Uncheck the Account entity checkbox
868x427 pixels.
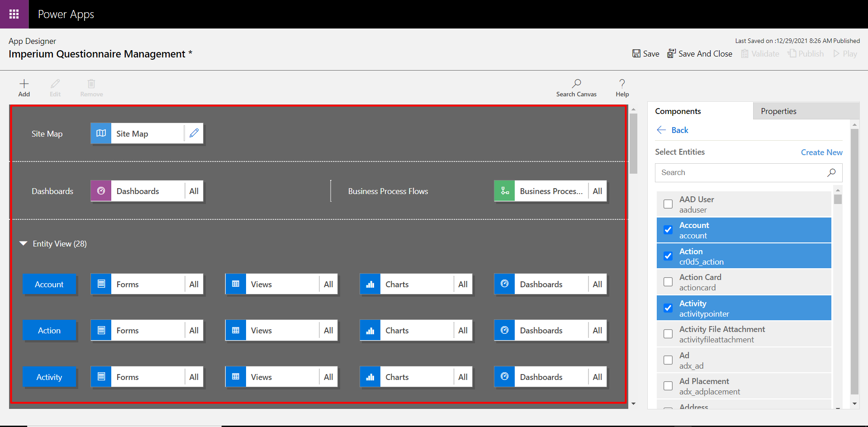click(668, 230)
